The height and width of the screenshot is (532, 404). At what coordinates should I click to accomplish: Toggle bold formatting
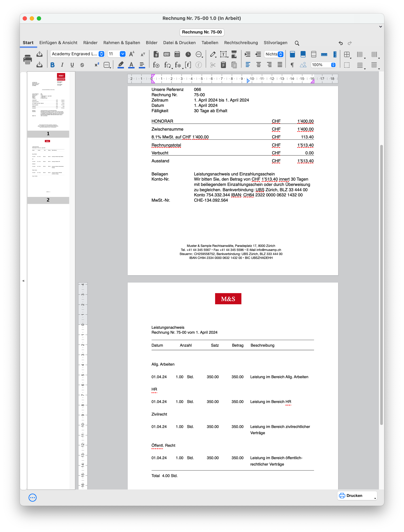coord(52,65)
